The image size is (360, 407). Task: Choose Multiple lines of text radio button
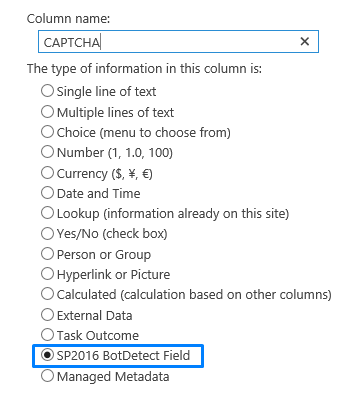pyautogui.click(x=47, y=112)
